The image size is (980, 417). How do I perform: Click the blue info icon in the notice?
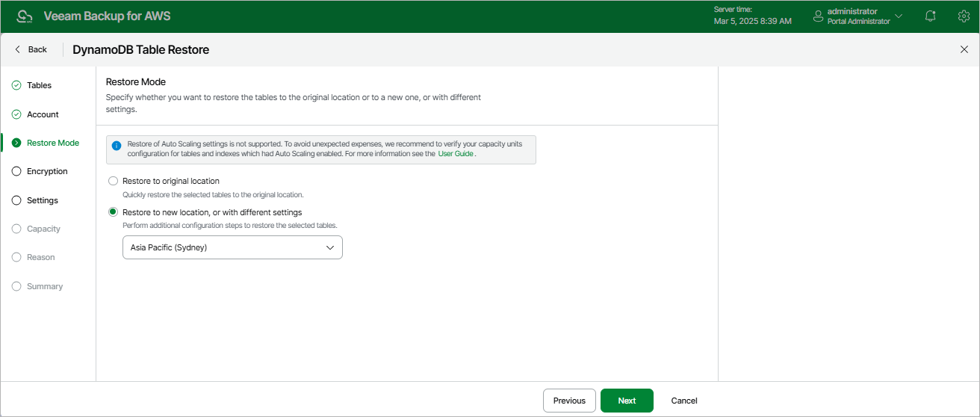[116, 146]
